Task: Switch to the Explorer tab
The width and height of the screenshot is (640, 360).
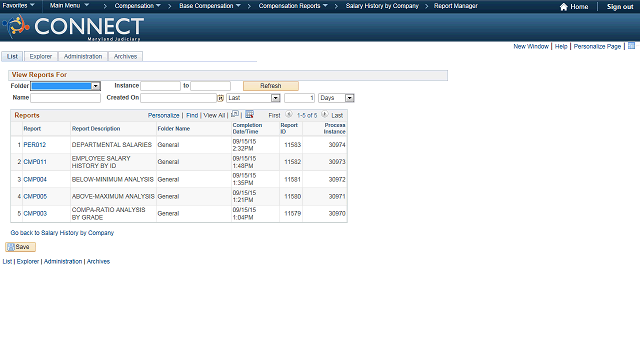Action: (41, 56)
